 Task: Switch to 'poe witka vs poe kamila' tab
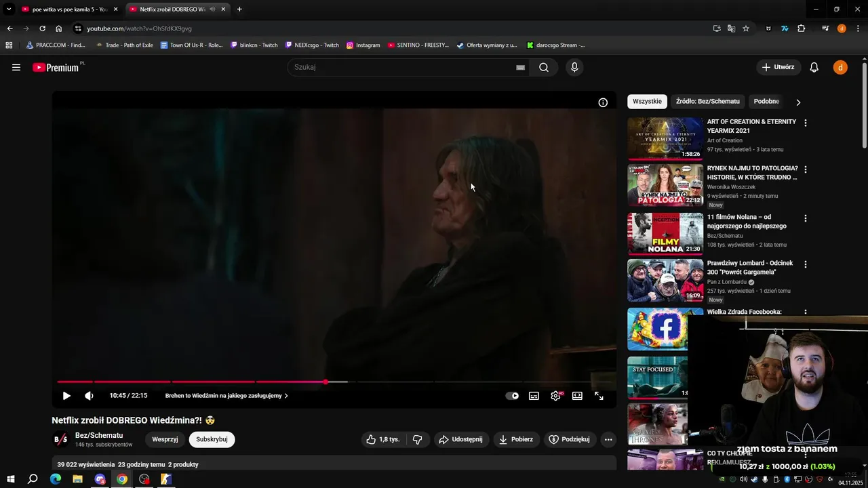[70, 9]
